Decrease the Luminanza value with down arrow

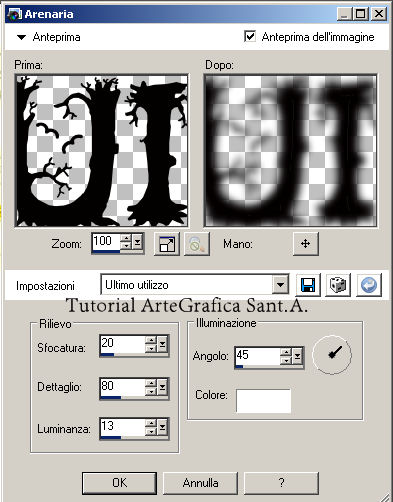(x=151, y=431)
